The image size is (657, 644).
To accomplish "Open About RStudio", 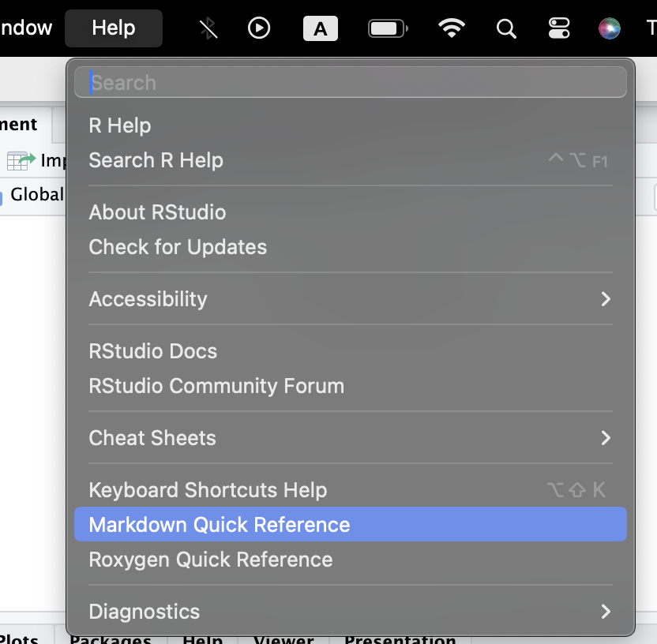I will [351, 212].
